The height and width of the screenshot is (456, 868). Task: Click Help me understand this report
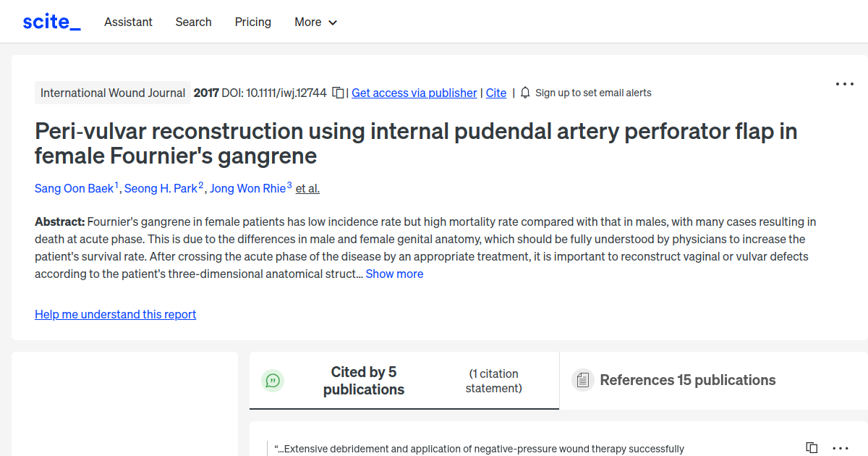[x=115, y=314]
